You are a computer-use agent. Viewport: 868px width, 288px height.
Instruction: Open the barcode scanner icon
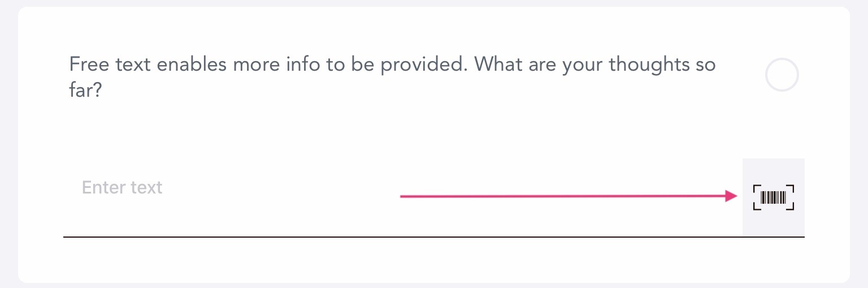(774, 197)
